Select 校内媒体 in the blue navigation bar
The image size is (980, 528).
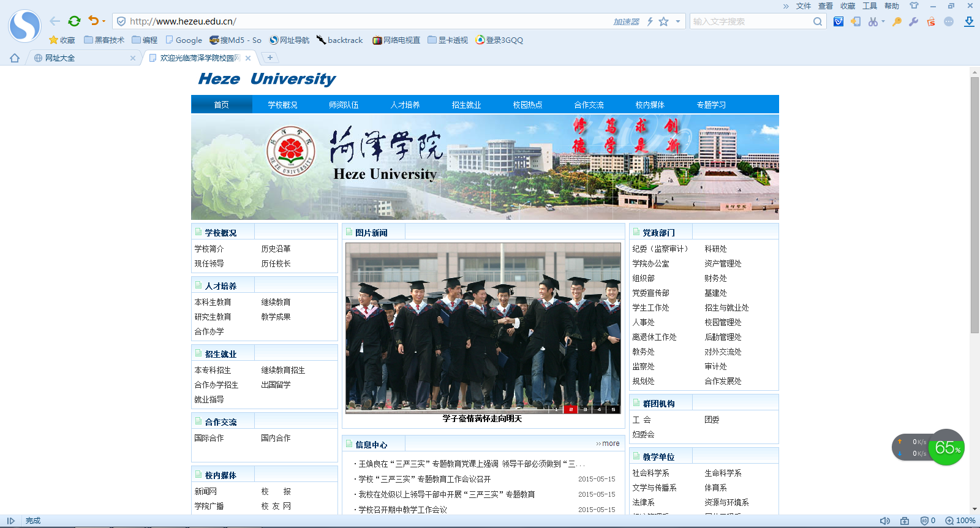(x=650, y=105)
